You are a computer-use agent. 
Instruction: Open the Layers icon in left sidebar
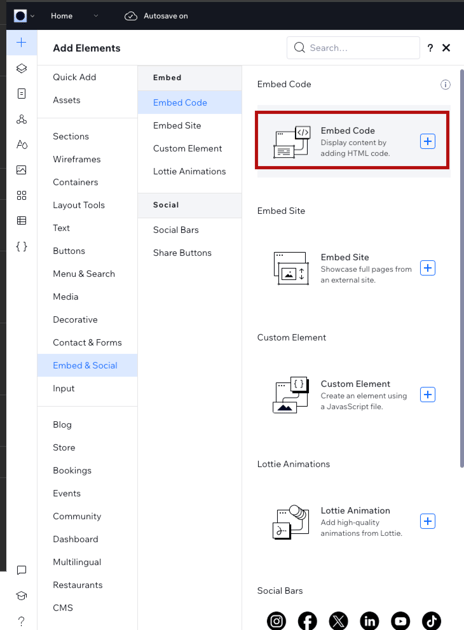tap(22, 68)
